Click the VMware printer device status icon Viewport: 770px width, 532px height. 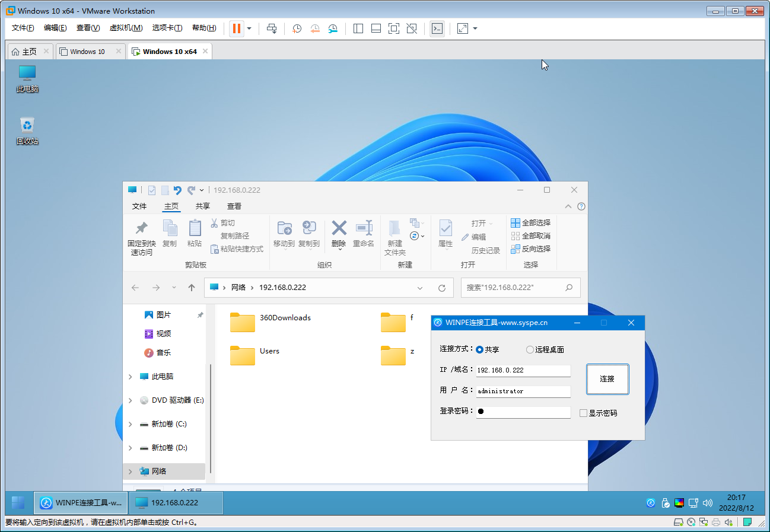(x=716, y=523)
